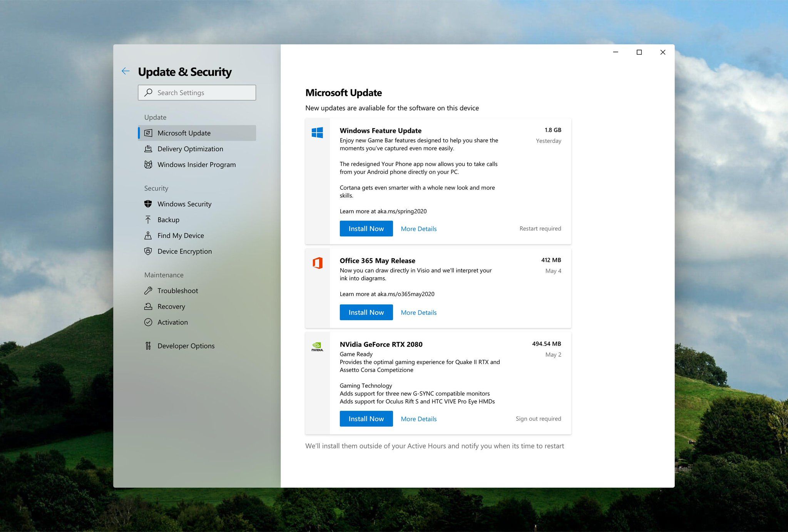Click the aka.ms/o365may2020 learn more text
Viewport: 788px width, 532px height.
(387, 294)
